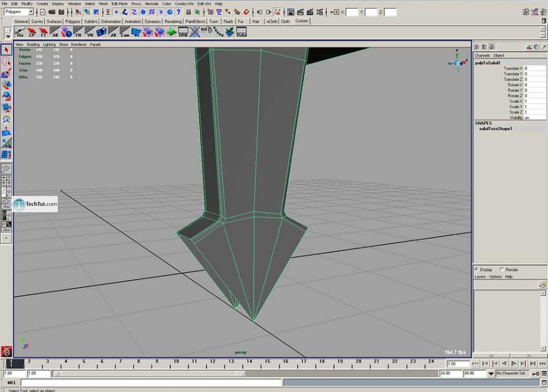Image resolution: width=548 pixels, height=392 pixels.
Task: Click the HRB shelf button
Action: (183, 32)
